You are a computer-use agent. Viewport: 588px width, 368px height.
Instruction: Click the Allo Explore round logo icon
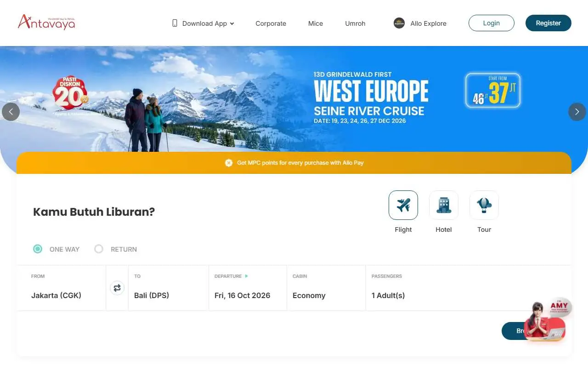coord(399,23)
